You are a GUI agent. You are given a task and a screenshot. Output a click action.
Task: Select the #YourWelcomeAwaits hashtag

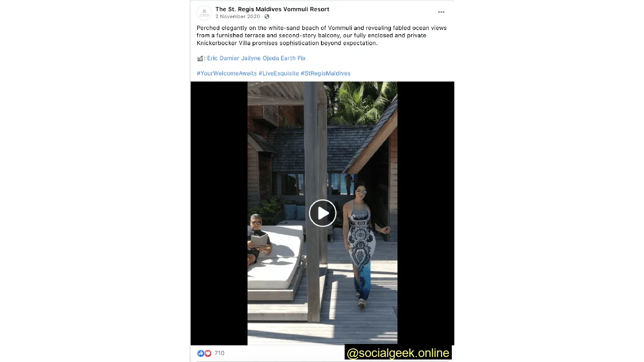227,73
